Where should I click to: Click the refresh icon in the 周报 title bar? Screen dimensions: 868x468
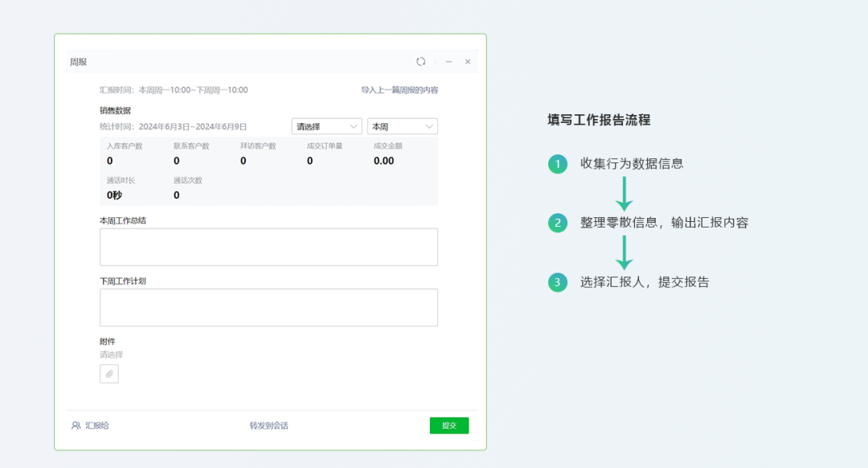point(420,60)
